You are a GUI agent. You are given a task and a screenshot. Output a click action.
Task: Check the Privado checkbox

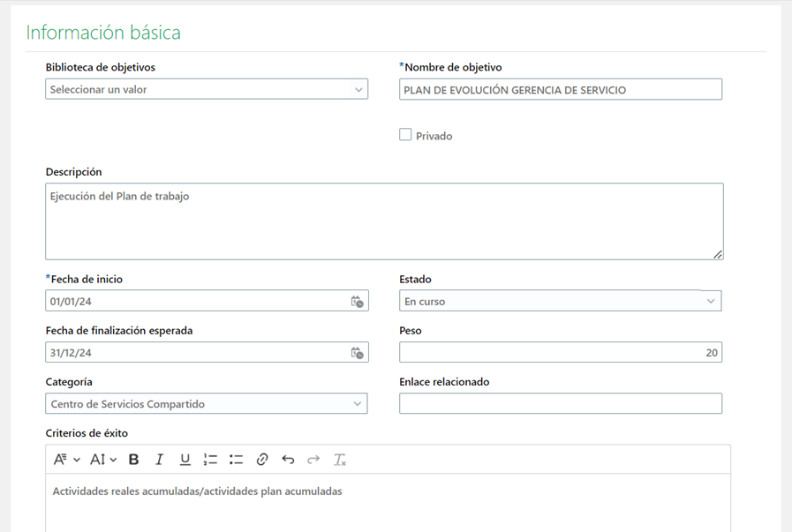tap(405, 135)
